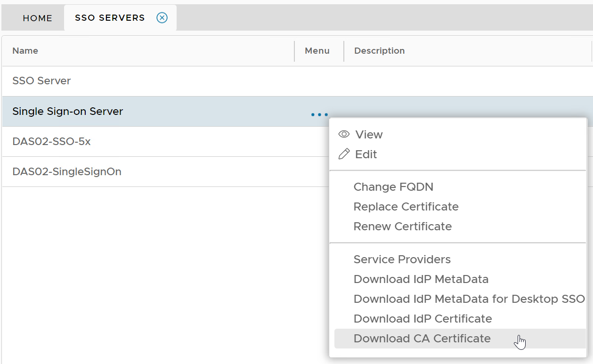This screenshot has height=364, width=593.
Task: Click the Description column header
Action: tap(379, 51)
